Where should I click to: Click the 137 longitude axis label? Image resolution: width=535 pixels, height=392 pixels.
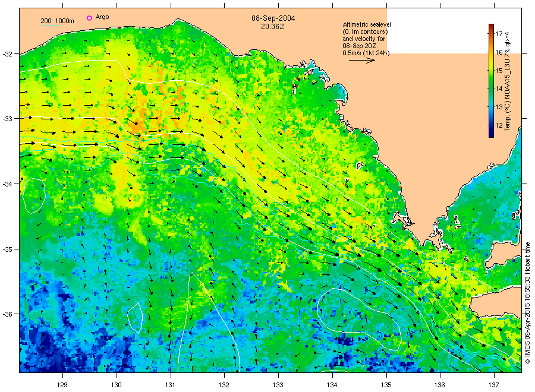coord(494,385)
